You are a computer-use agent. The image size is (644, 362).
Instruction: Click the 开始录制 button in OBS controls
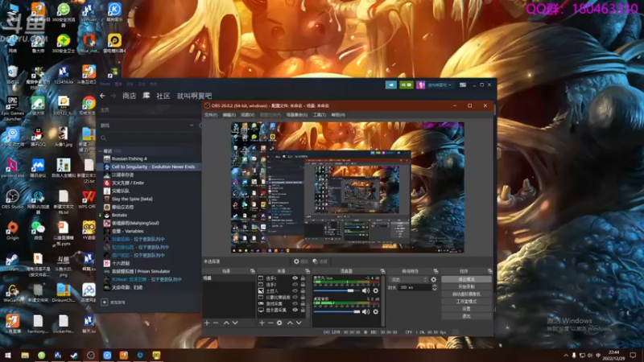(467, 287)
